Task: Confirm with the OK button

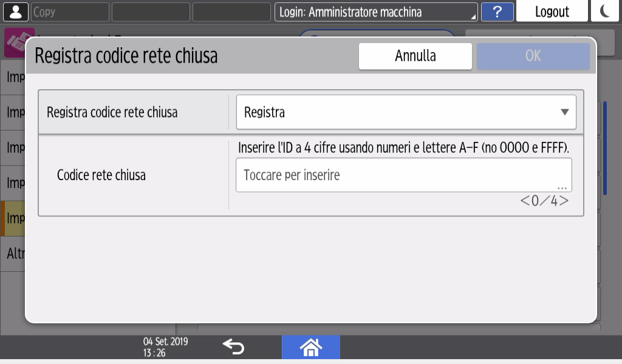Action: point(533,56)
